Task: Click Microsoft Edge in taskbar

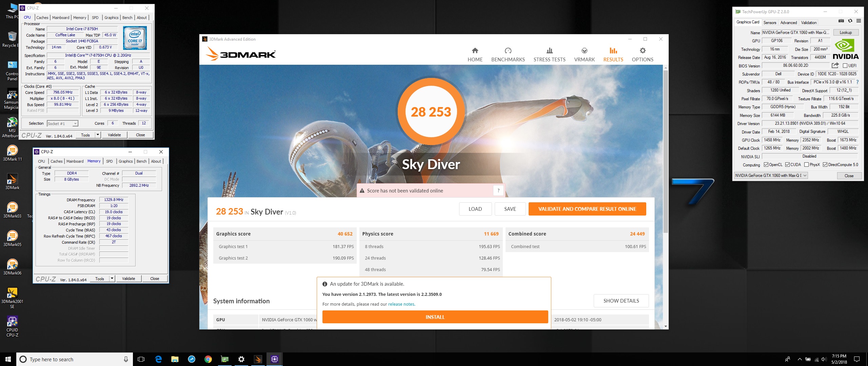Action: pos(158,359)
